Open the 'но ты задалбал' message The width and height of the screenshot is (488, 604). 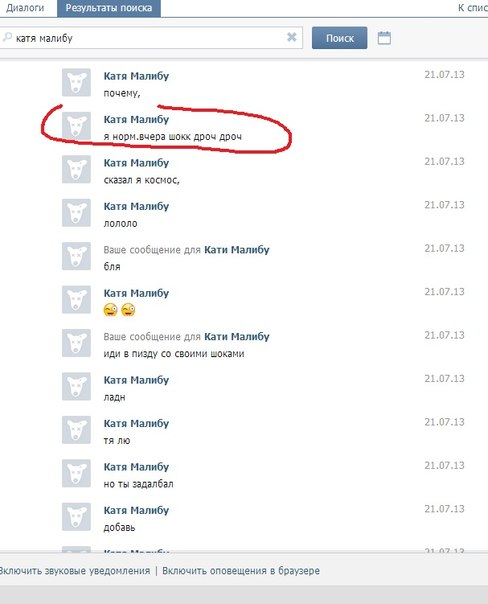[x=138, y=484]
